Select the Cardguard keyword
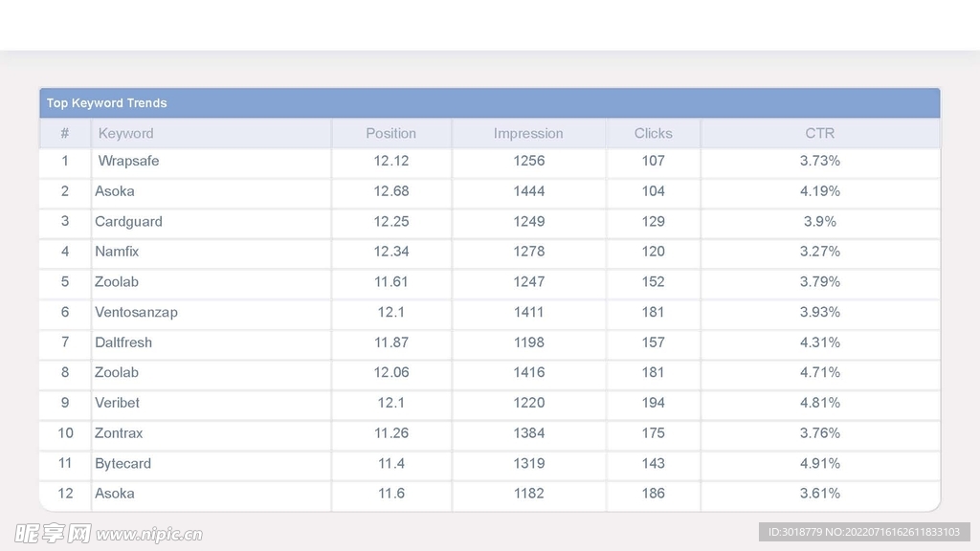The image size is (980, 551). [128, 221]
